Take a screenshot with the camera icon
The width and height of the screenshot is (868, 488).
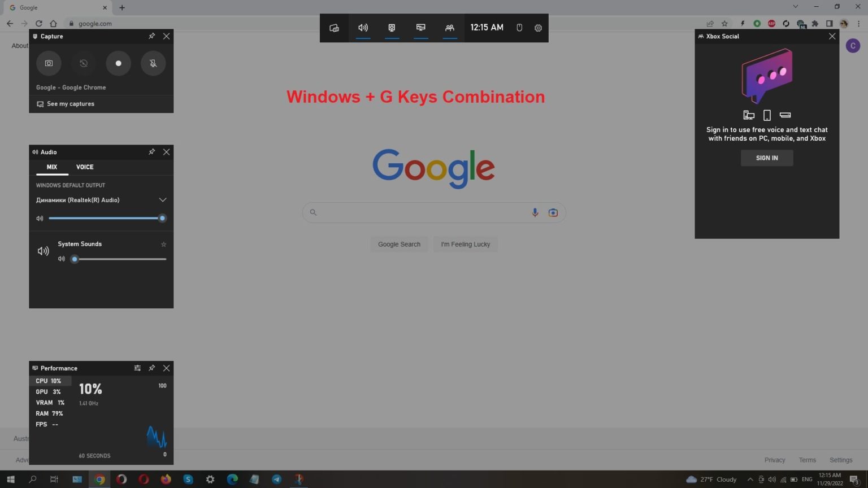pyautogui.click(x=49, y=63)
